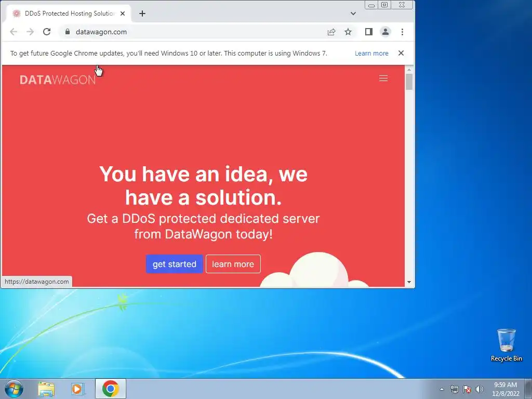Open the Chrome three-dot menu
Screen dimensions: 532x399
pos(403,32)
